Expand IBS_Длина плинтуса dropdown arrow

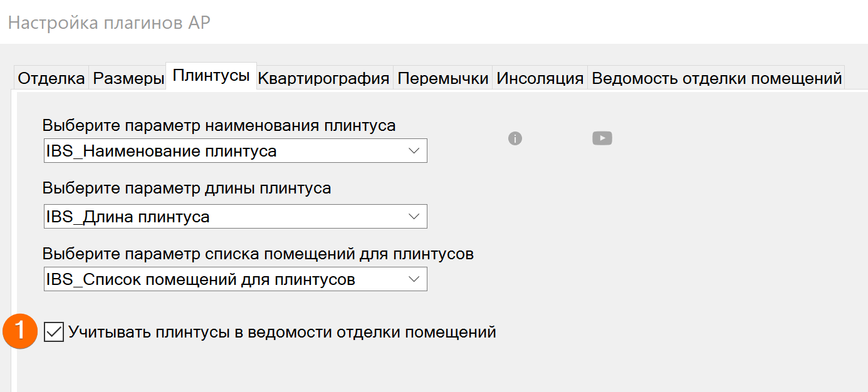tap(414, 217)
